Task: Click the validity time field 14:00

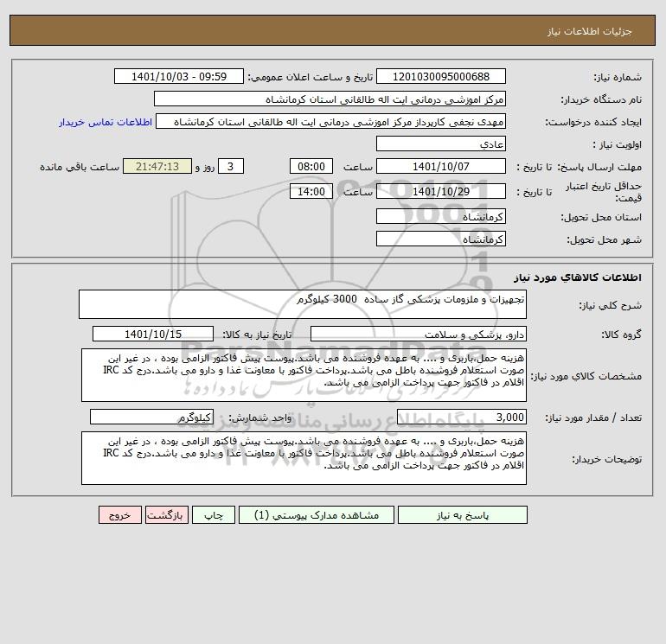Action: tap(311, 191)
